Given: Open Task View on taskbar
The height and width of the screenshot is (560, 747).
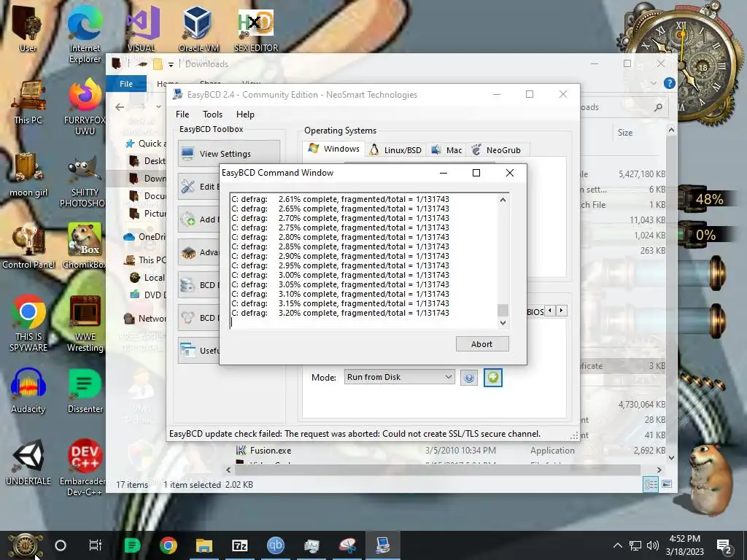Looking at the screenshot, I should point(96,545).
